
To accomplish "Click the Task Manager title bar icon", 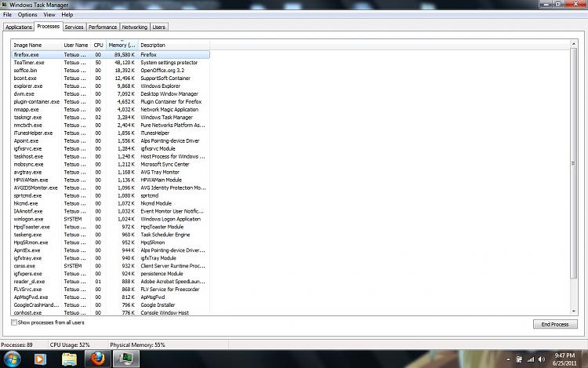I will (x=4, y=5).
